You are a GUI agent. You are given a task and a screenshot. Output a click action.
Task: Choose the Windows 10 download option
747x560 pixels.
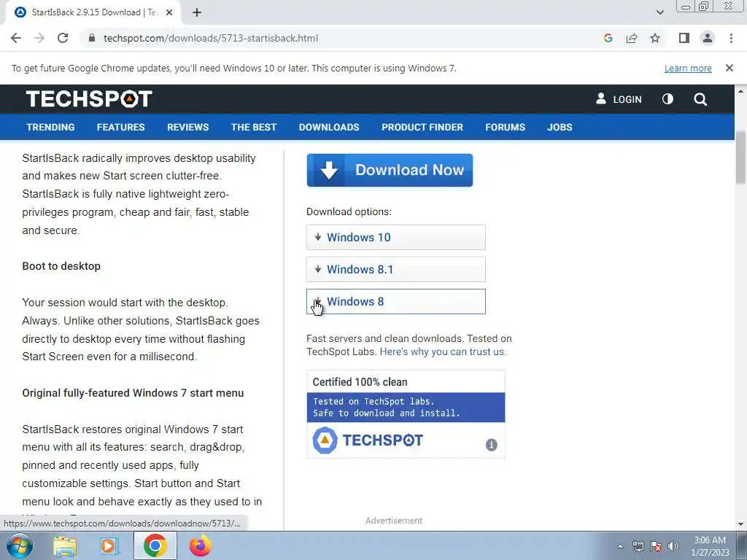click(396, 237)
